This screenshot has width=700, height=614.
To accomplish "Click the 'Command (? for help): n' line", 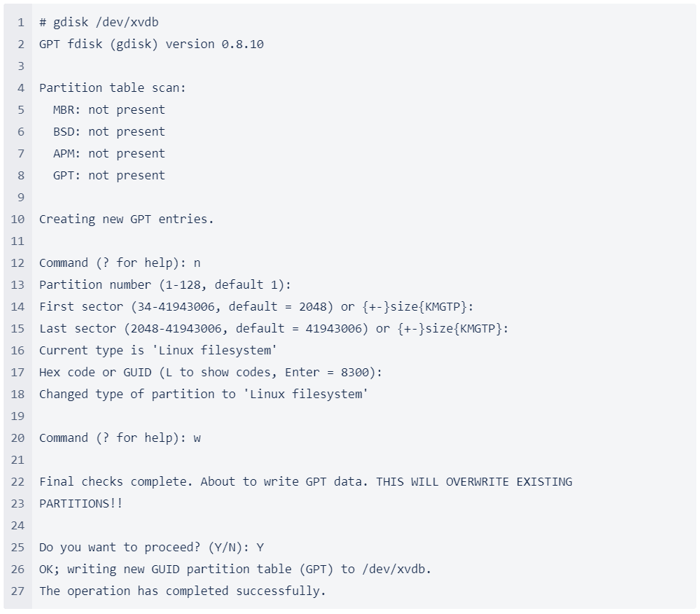I will click(x=120, y=263).
